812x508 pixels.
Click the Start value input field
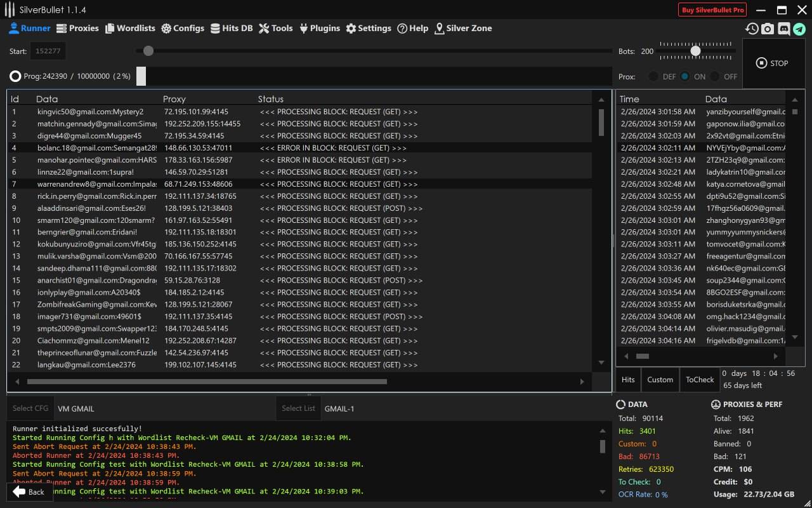pos(48,51)
